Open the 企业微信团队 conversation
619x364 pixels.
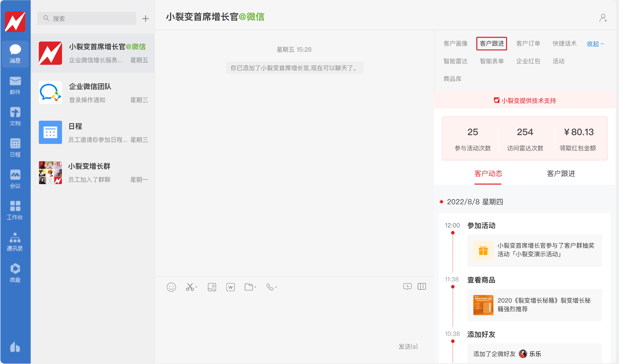pyautogui.click(x=93, y=93)
